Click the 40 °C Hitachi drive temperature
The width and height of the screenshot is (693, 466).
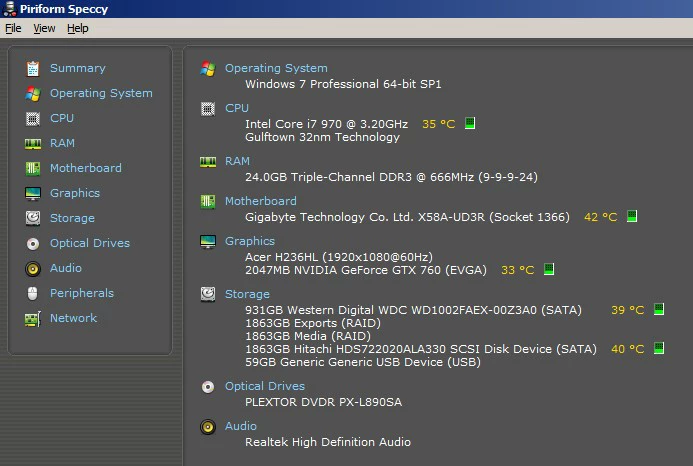tap(628, 349)
